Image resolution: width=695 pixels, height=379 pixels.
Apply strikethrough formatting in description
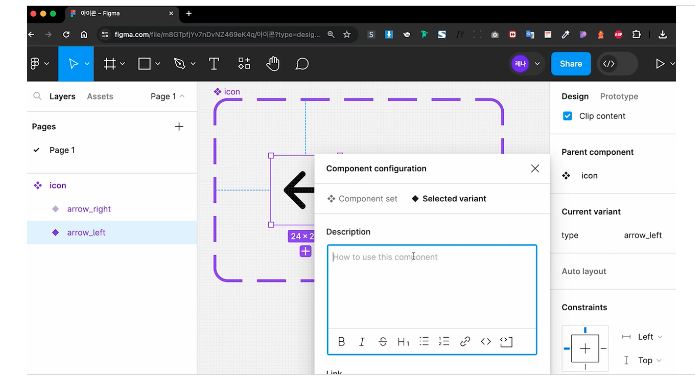click(x=383, y=342)
